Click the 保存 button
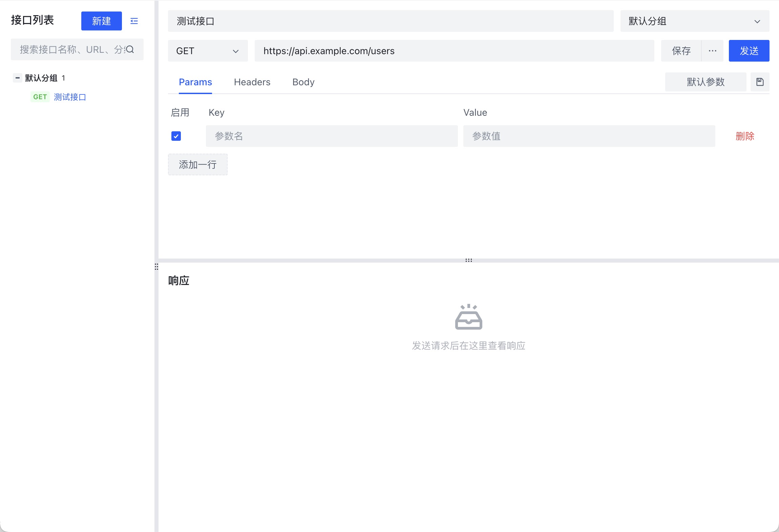The image size is (779, 532). pos(681,51)
